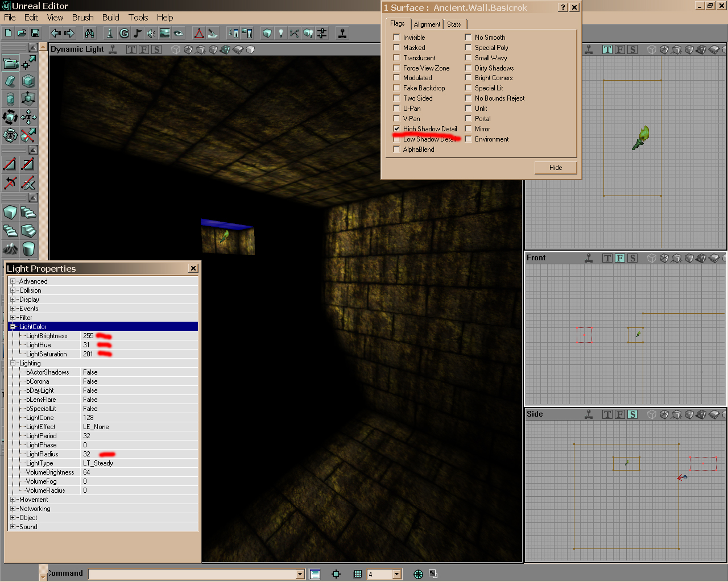Select the Camera Movement tool
The height and width of the screenshot is (582, 728).
(x=10, y=63)
